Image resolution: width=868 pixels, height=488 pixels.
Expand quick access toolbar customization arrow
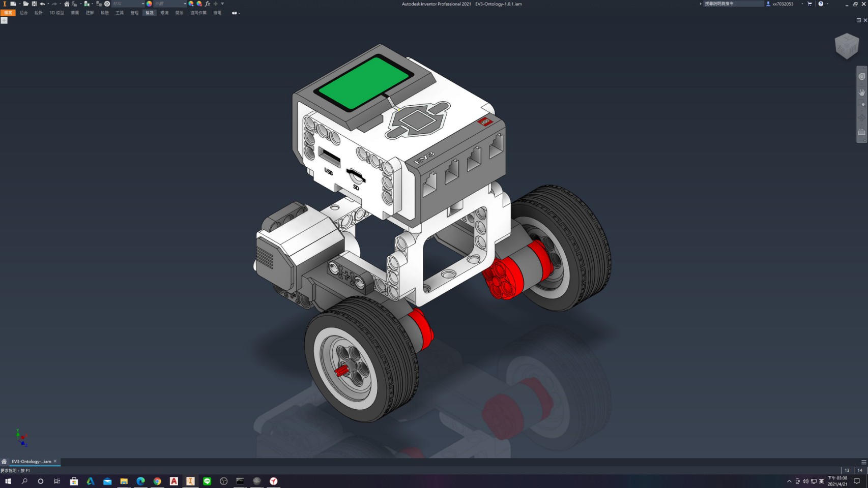tap(222, 4)
